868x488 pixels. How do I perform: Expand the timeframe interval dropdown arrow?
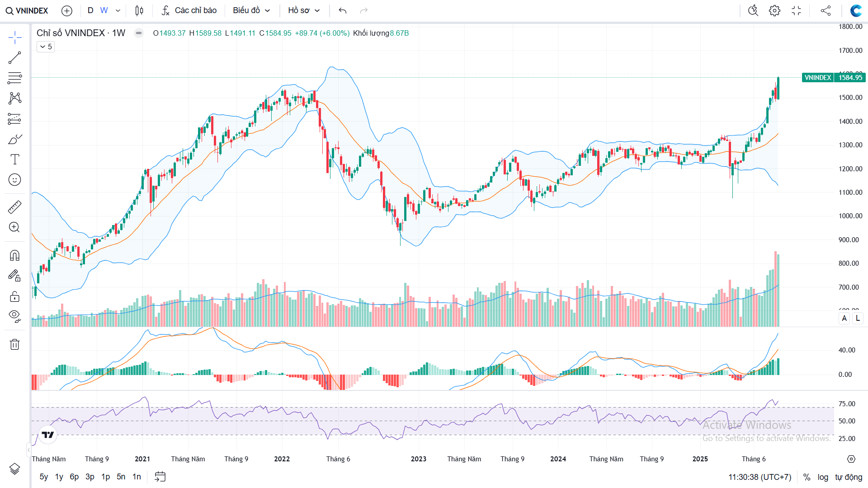(118, 10)
